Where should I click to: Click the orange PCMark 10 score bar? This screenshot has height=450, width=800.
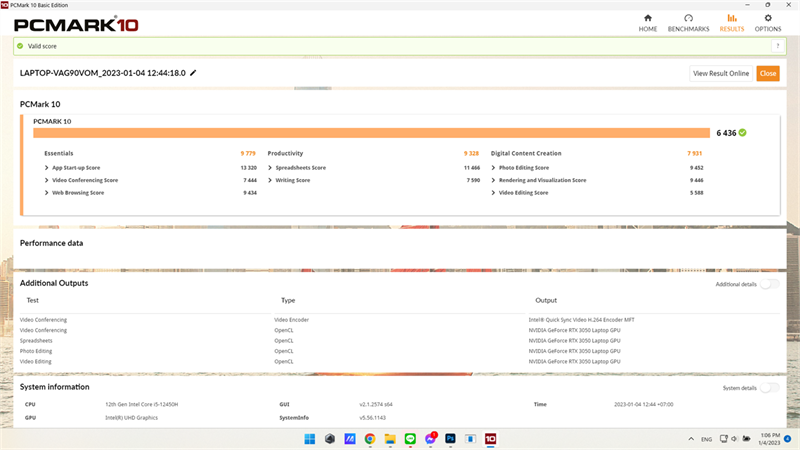[x=371, y=132]
